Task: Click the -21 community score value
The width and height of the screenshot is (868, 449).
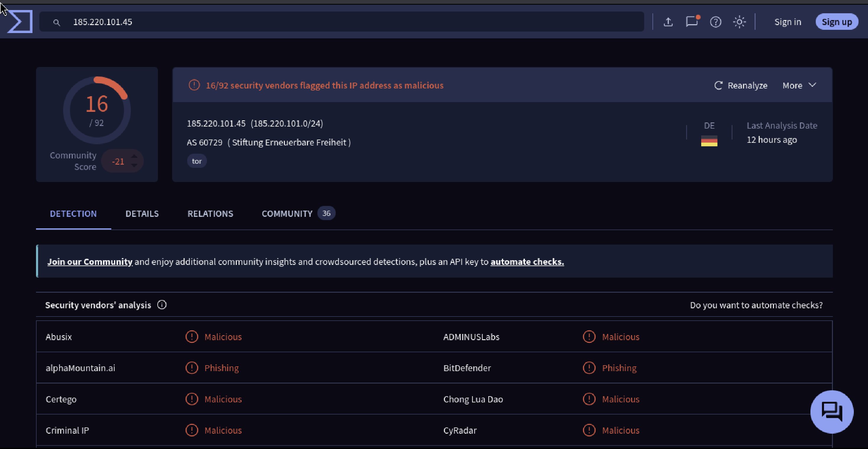Action: [x=118, y=162]
